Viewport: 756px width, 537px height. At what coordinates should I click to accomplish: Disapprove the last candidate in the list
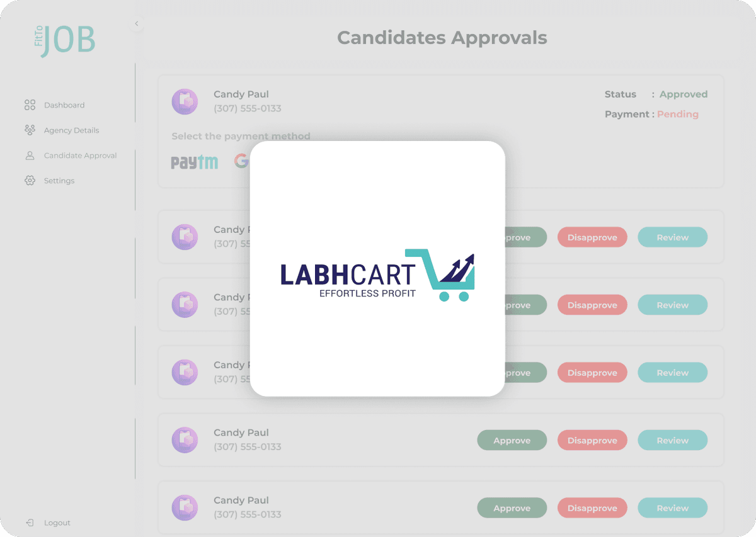[x=592, y=508]
